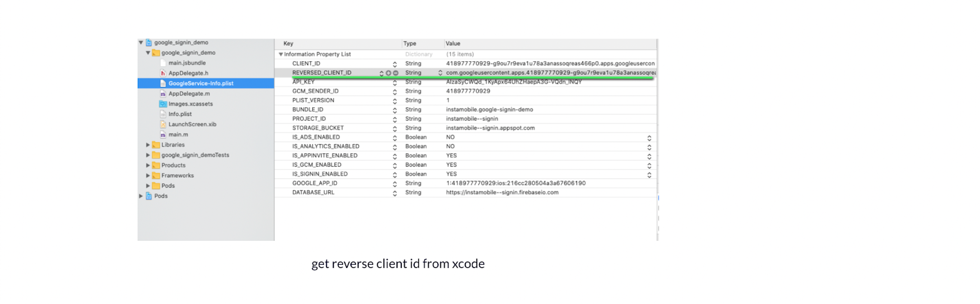Click the PLIST_VERSION key
980x304 pixels.
pos(313,101)
